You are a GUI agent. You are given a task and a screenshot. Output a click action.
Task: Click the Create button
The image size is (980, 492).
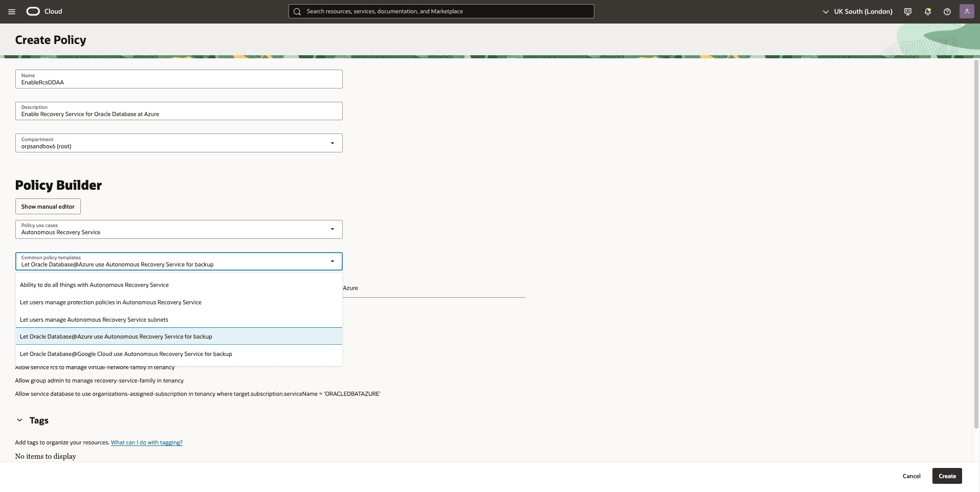947,476
